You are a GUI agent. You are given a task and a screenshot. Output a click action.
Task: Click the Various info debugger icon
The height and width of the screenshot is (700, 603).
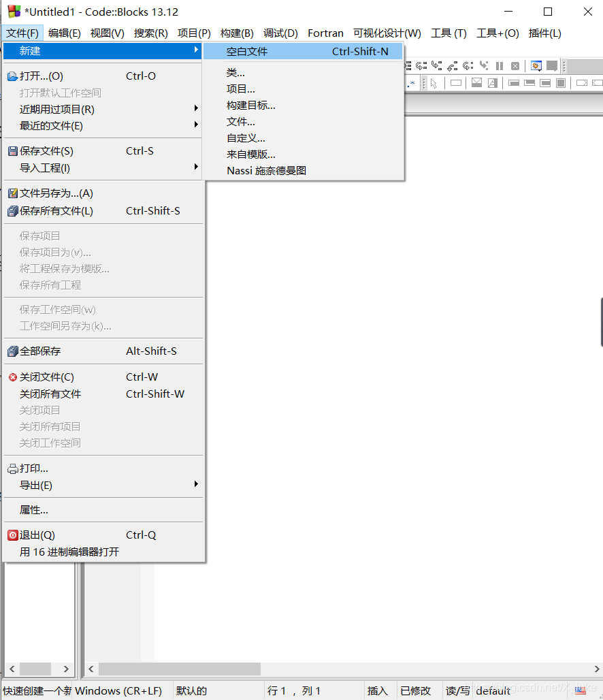coord(552,65)
